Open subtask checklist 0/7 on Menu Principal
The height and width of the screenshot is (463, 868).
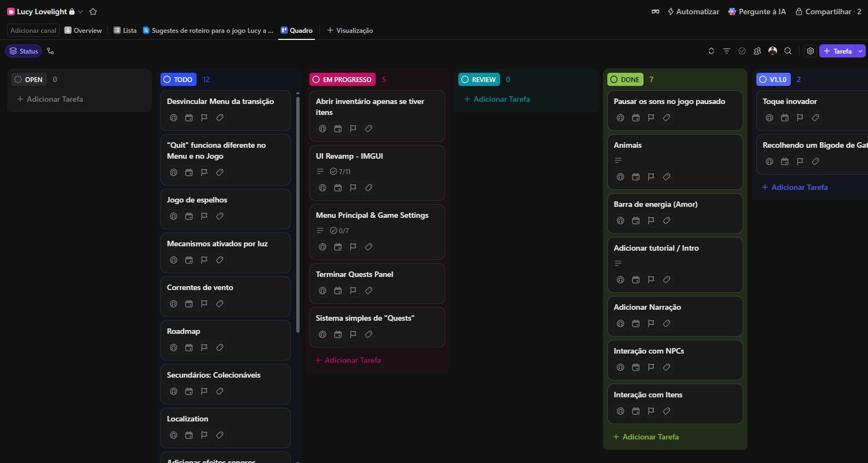pos(340,230)
